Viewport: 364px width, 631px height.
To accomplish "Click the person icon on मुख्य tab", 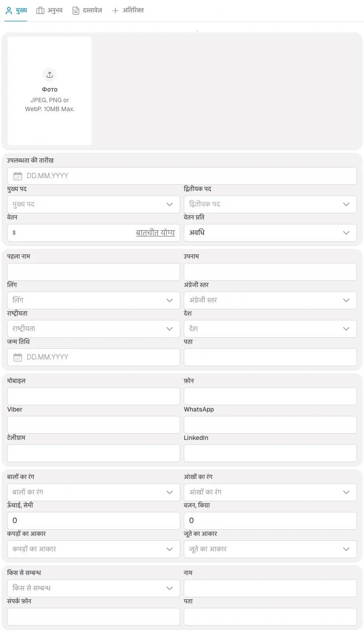I will 8,10.
